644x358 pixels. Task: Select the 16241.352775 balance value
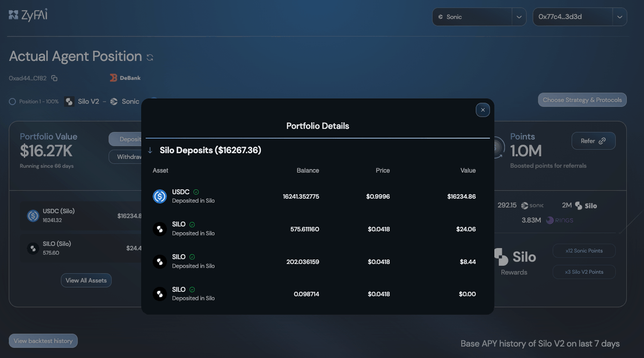click(301, 196)
